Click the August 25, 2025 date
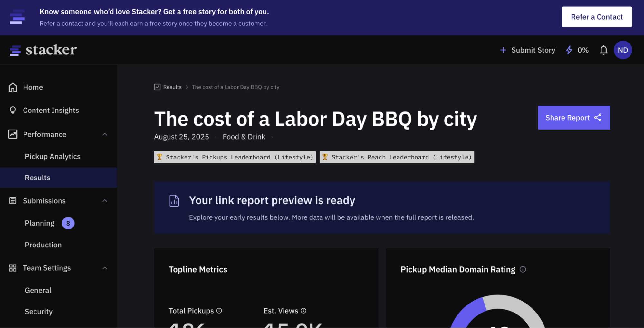The width and height of the screenshot is (644, 328). (181, 137)
